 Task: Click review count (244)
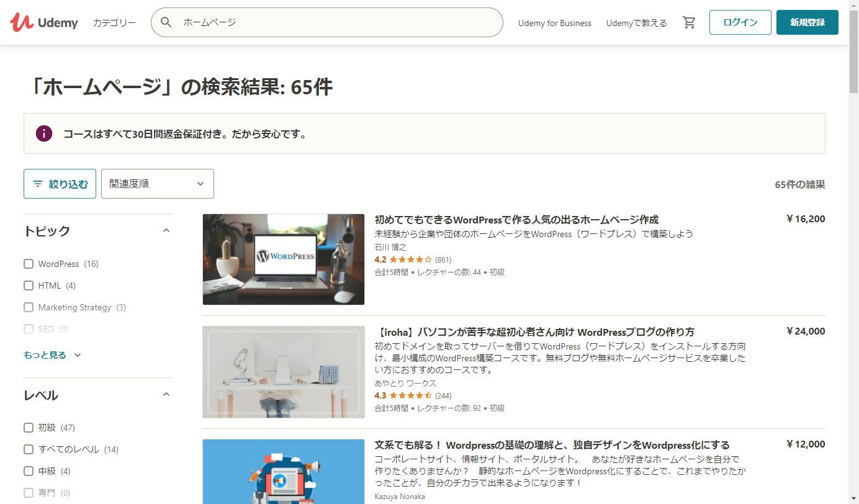click(x=443, y=395)
